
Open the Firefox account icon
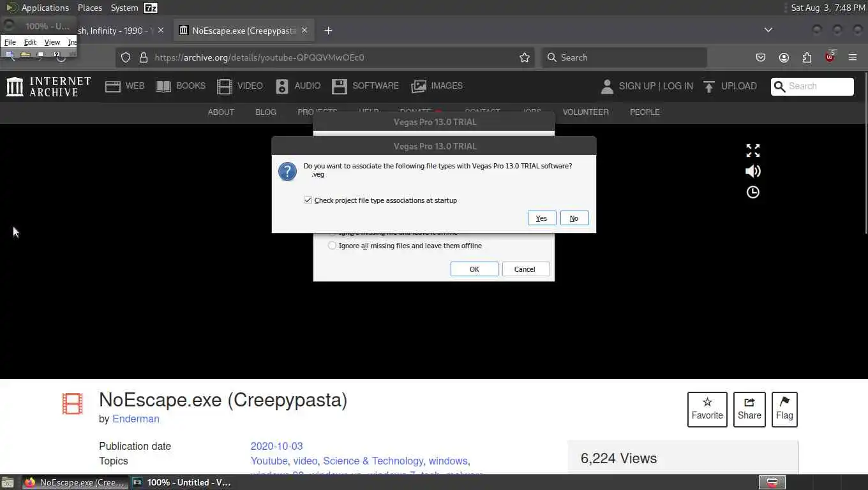click(784, 57)
